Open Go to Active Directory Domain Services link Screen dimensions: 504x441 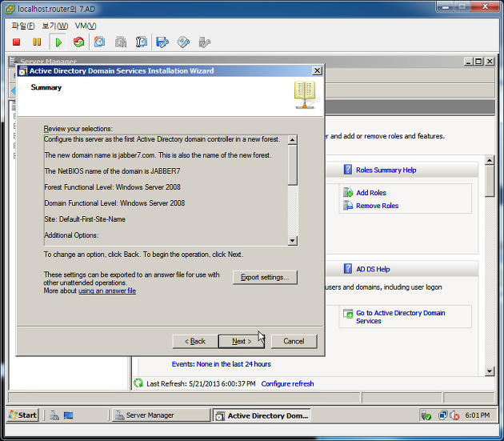(x=401, y=317)
